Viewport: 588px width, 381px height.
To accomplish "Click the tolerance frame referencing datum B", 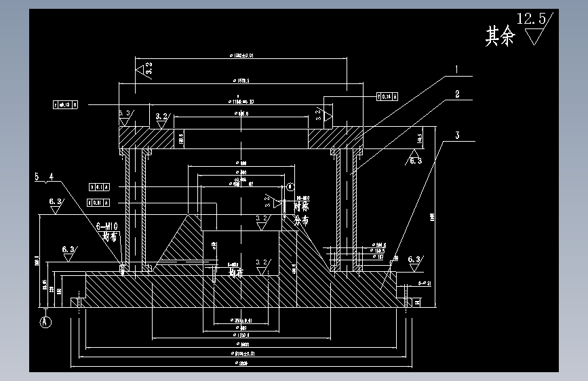I will click(65, 105).
